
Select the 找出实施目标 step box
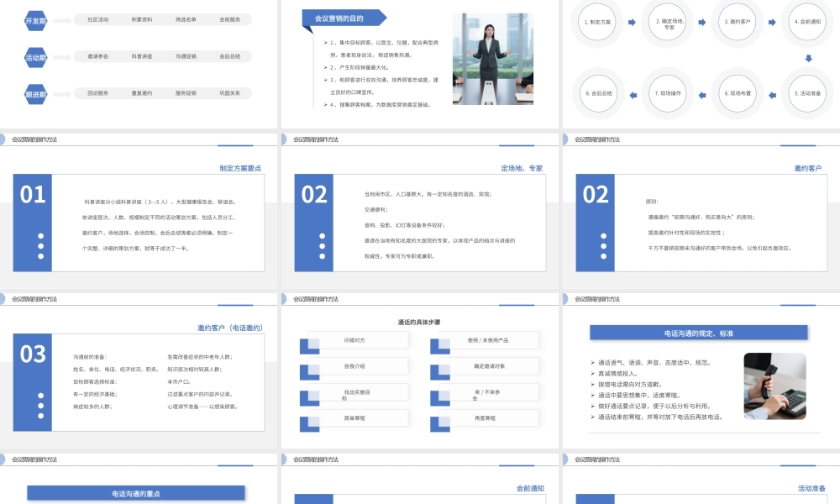[358, 392]
